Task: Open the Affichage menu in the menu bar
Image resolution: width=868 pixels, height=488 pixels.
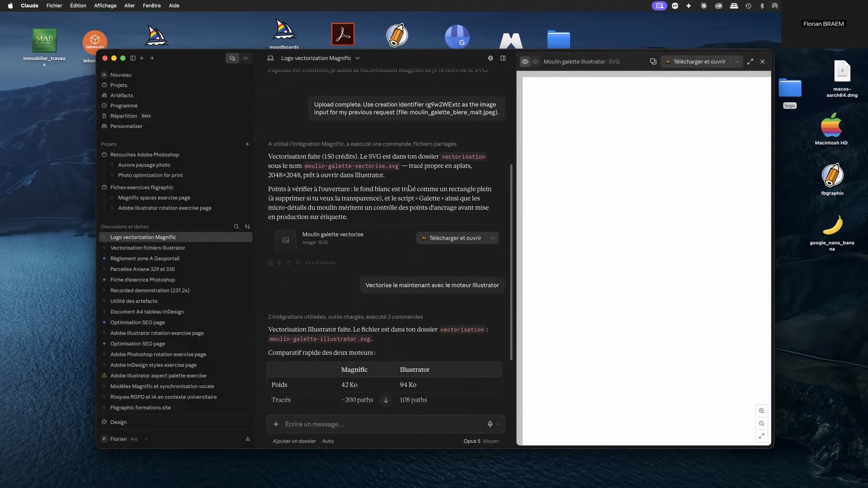Action: pyautogui.click(x=105, y=6)
